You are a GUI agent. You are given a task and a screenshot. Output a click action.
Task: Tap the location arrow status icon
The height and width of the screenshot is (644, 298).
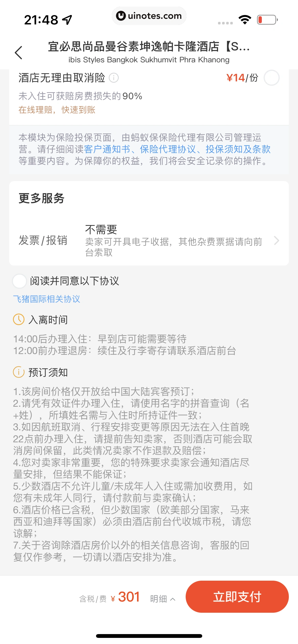67,20
